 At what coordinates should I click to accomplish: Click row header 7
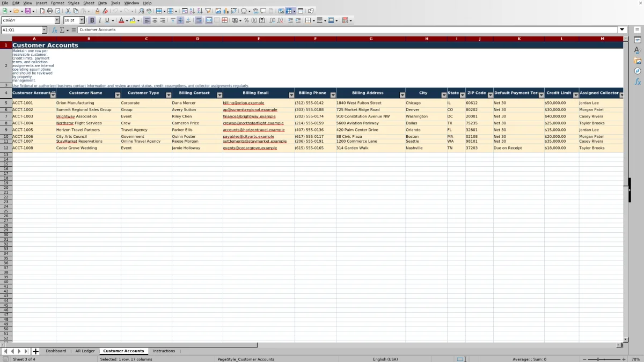[6, 116]
